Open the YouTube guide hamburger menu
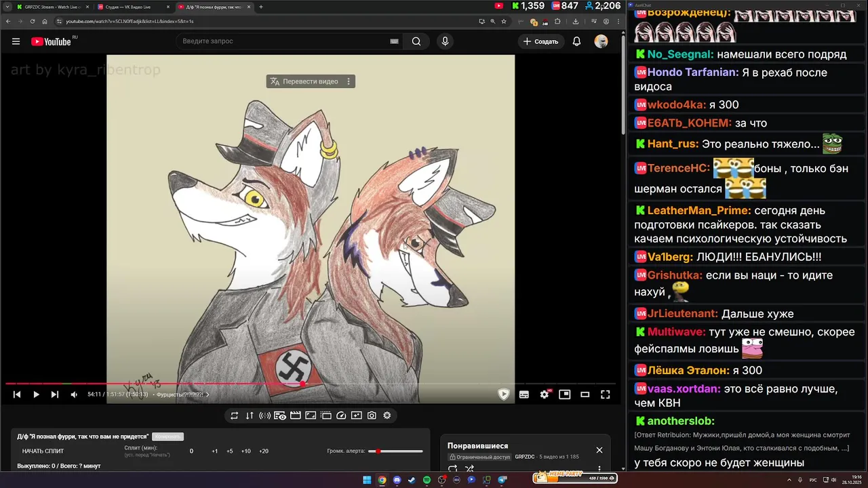Image resolution: width=868 pixels, height=488 pixels. point(16,41)
